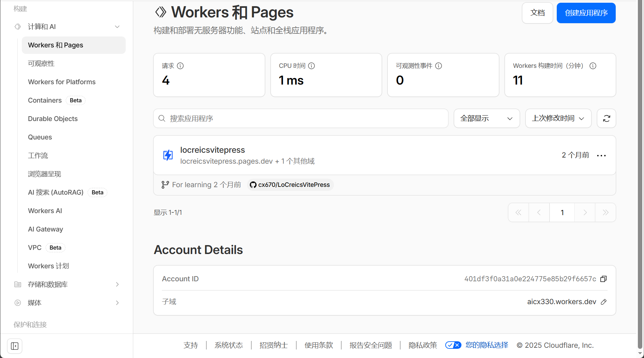Open the cx670/LoCreicsVitePress GitHub repo link
This screenshot has width=644, height=358.
click(290, 185)
